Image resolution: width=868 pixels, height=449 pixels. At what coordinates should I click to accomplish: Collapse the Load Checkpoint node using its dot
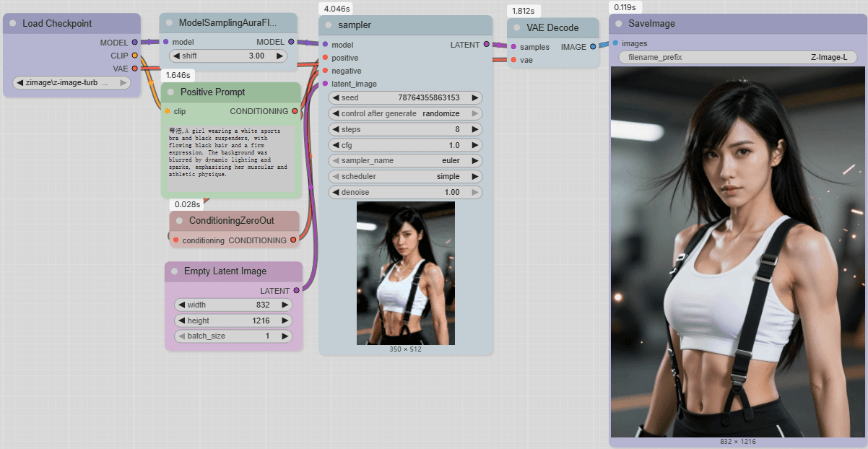12,24
